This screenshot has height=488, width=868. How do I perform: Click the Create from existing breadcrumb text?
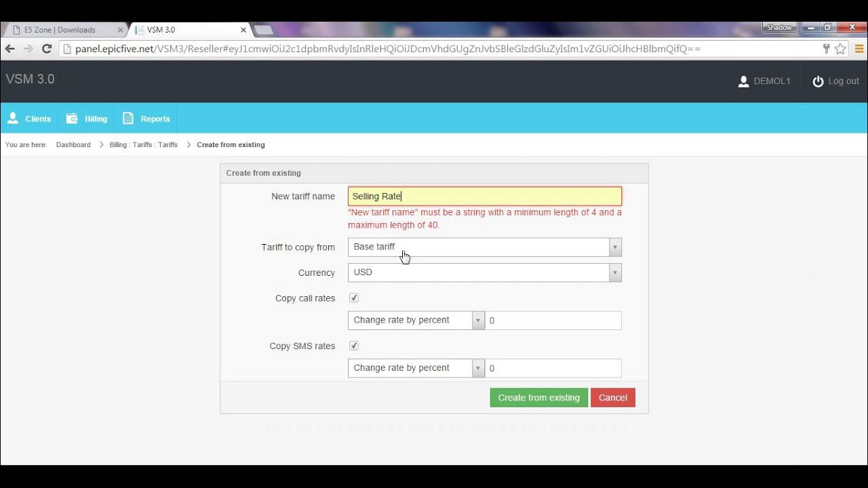231,145
